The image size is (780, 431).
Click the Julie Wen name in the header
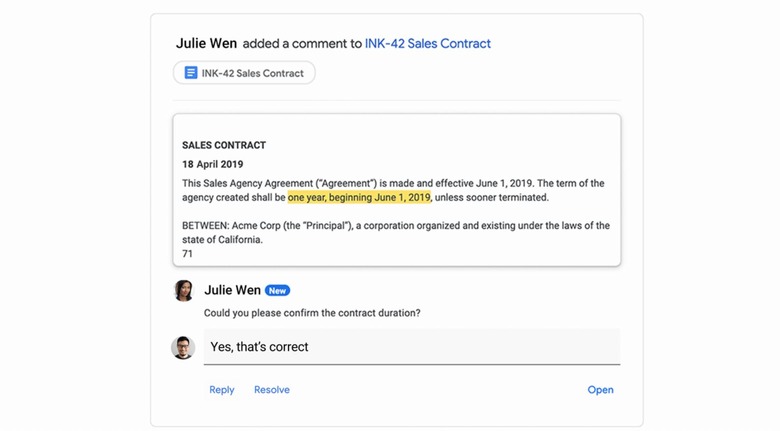[x=206, y=43]
